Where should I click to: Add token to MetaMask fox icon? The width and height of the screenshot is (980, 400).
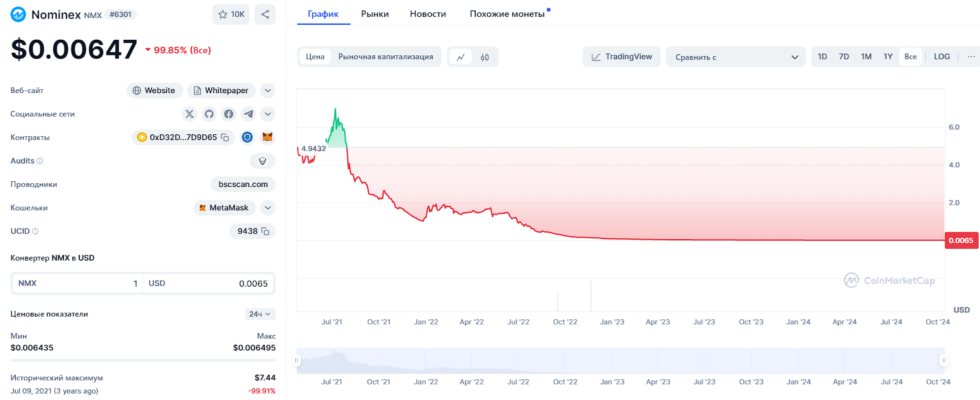coord(267,137)
